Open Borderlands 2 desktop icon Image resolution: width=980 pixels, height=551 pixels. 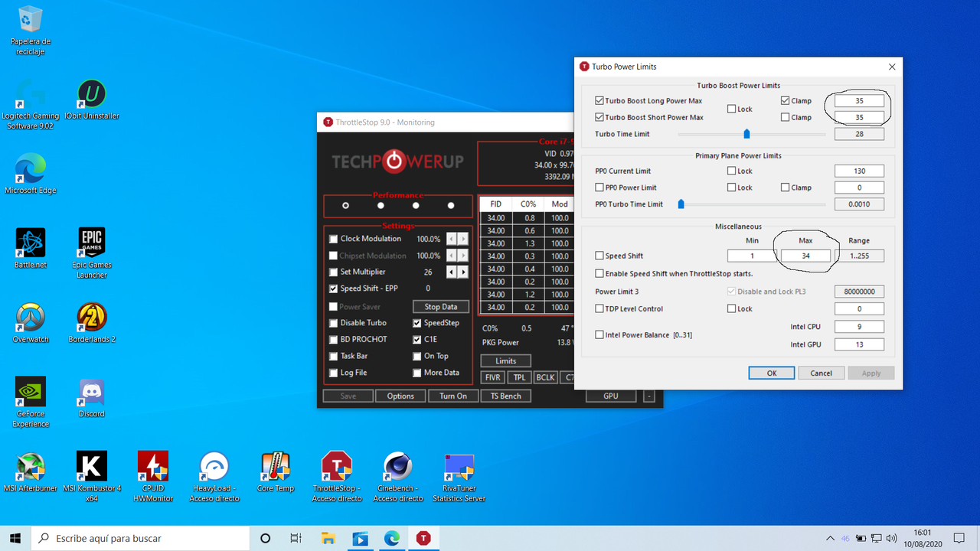(92, 323)
